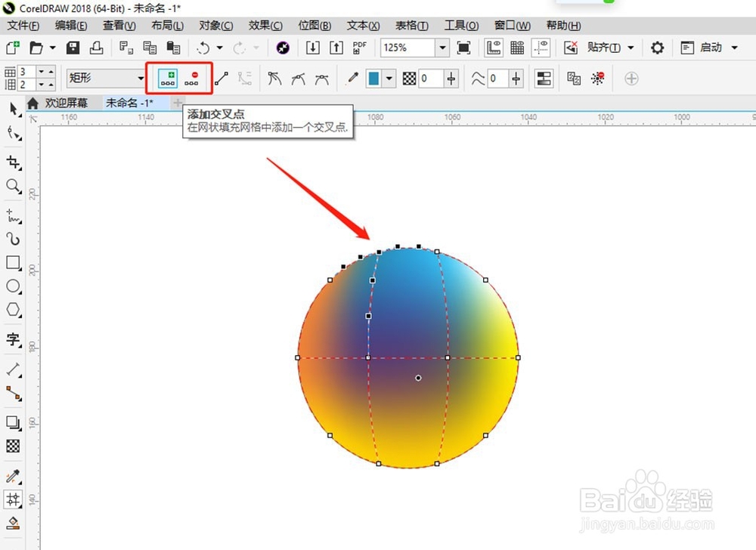Click the Symmetrical node icon

pos(321,78)
